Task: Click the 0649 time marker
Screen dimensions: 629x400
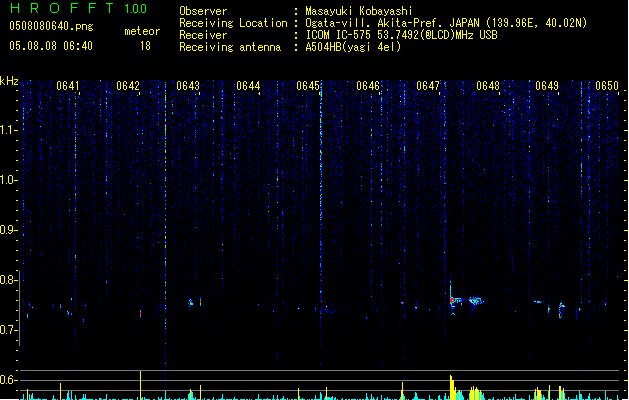Action: point(547,86)
